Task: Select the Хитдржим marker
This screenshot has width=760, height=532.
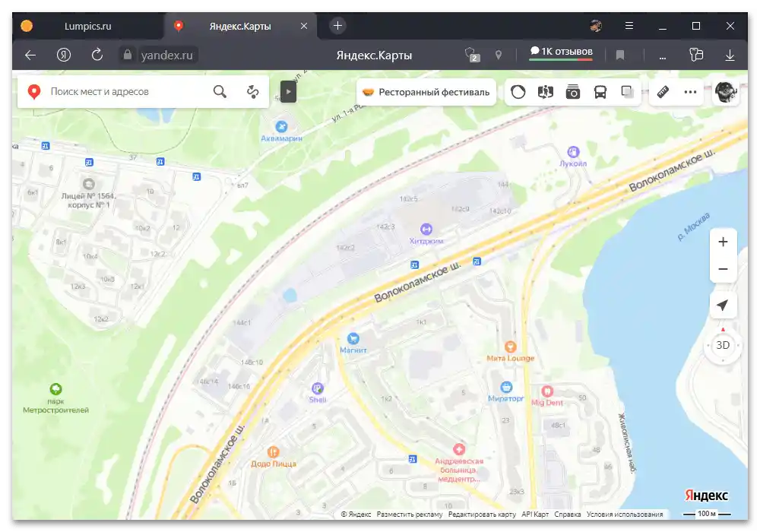Action: (x=426, y=230)
